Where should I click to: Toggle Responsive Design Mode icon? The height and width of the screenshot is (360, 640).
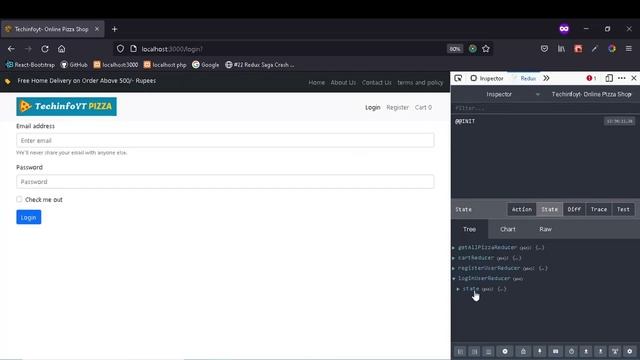(609, 78)
